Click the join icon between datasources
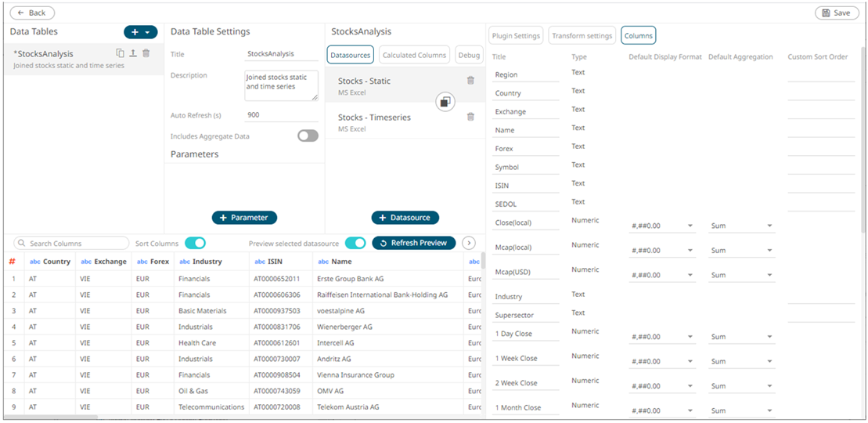The width and height of the screenshot is (868, 423). click(x=445, y=102)
